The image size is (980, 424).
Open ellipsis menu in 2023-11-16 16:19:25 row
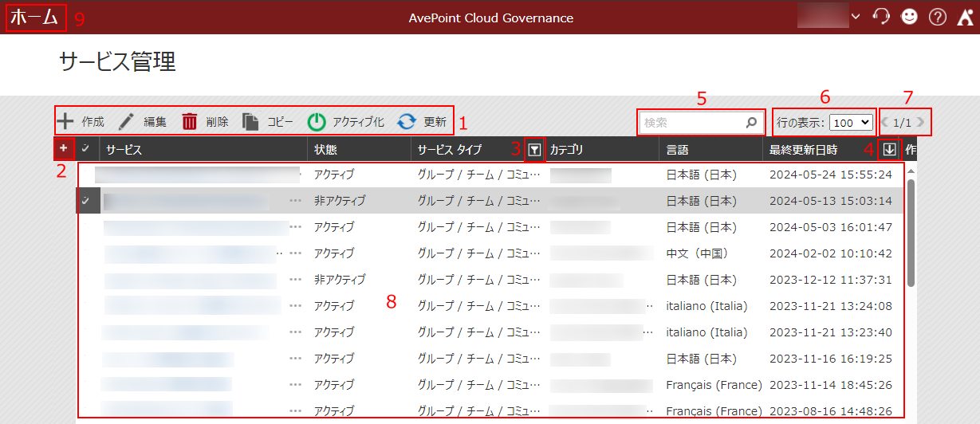pos(296,359)
